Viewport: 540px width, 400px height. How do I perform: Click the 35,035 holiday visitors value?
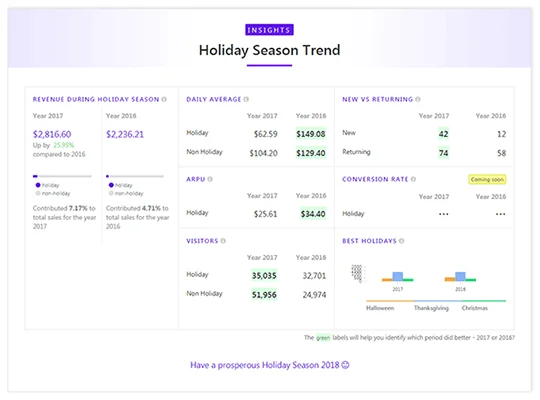point(264,276)
